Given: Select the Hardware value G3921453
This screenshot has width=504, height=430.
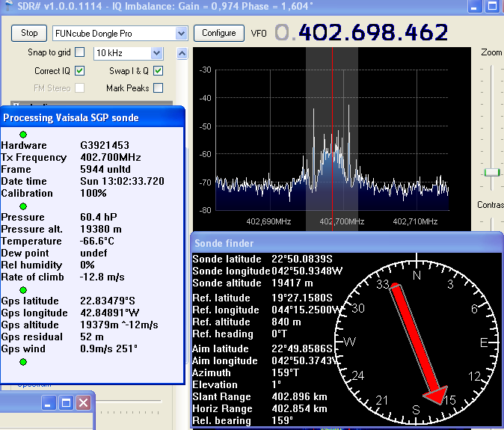Looking at the screenshot, I should [x=105, y=145].
